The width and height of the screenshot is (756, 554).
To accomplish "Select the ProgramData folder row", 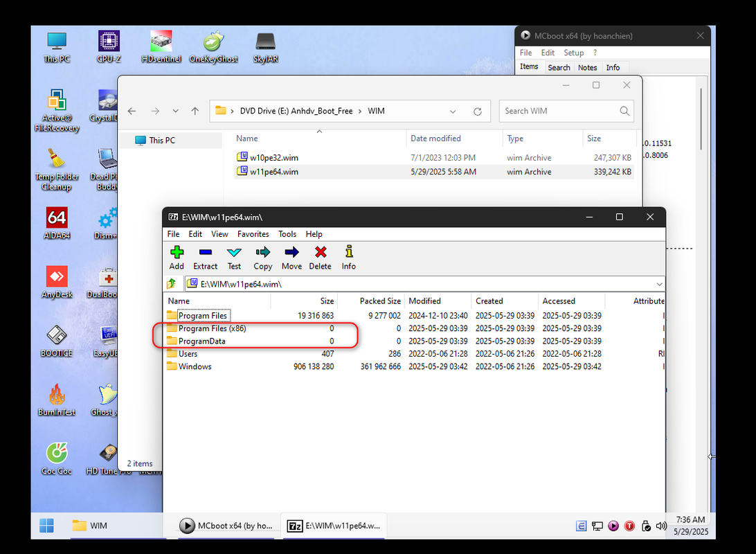I will (415, 341).
